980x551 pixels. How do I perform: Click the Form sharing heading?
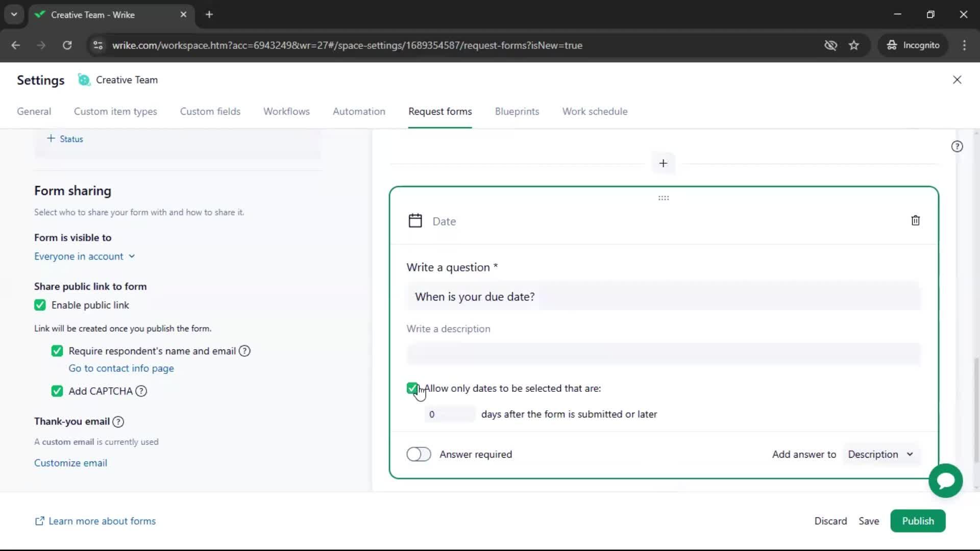pos(72,191)
